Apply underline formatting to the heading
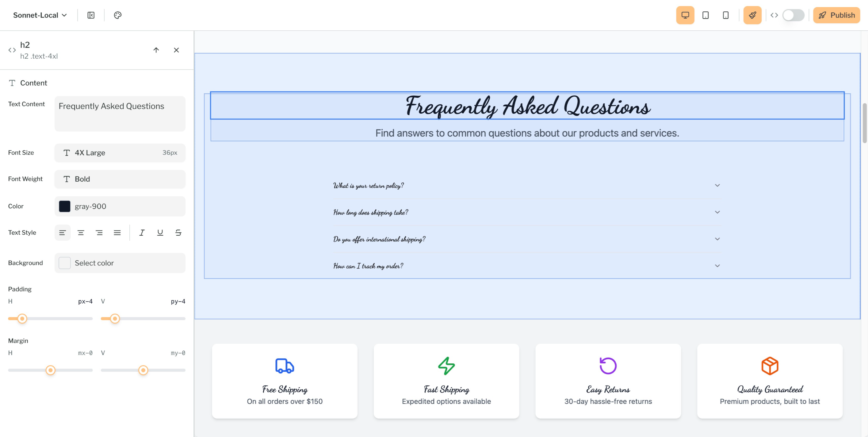The width and height of the screenshot is (868, 437). coord(160,232)
